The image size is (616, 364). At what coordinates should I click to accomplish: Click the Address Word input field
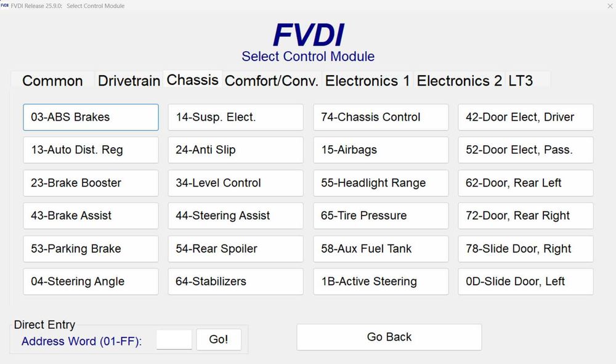click(174, 340)
